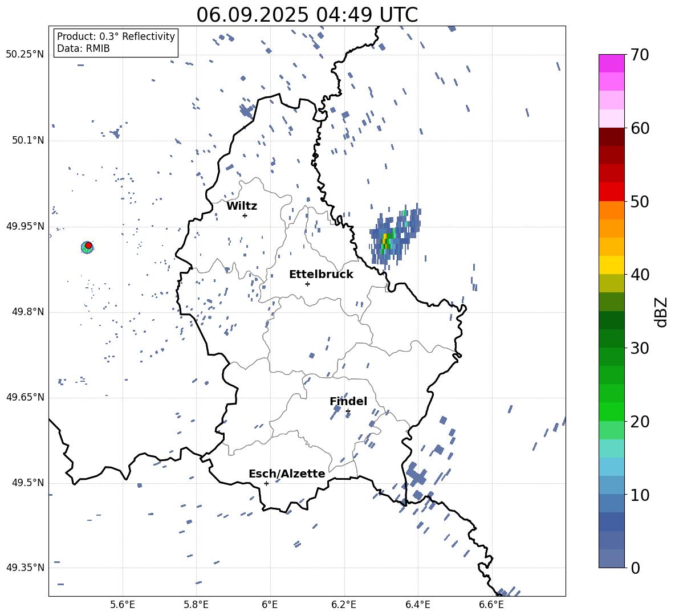Click the Ettelbruck cross marker

(x=307, y=284)
